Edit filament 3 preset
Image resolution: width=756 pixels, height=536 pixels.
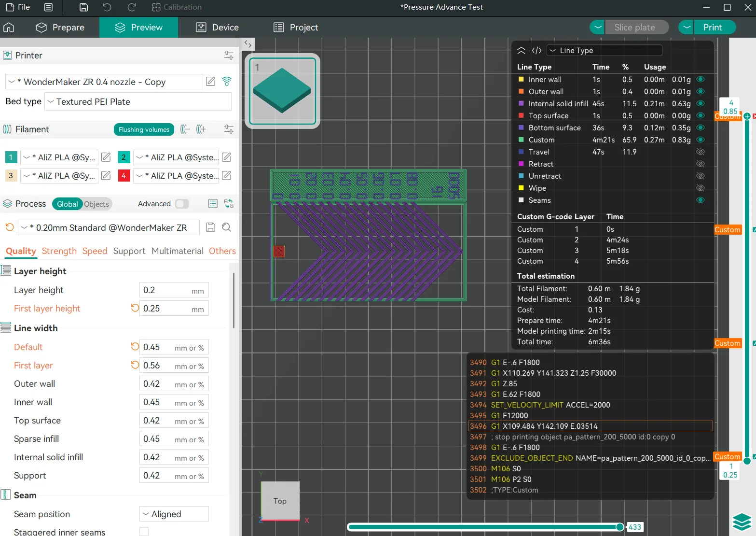pos(106,176)
